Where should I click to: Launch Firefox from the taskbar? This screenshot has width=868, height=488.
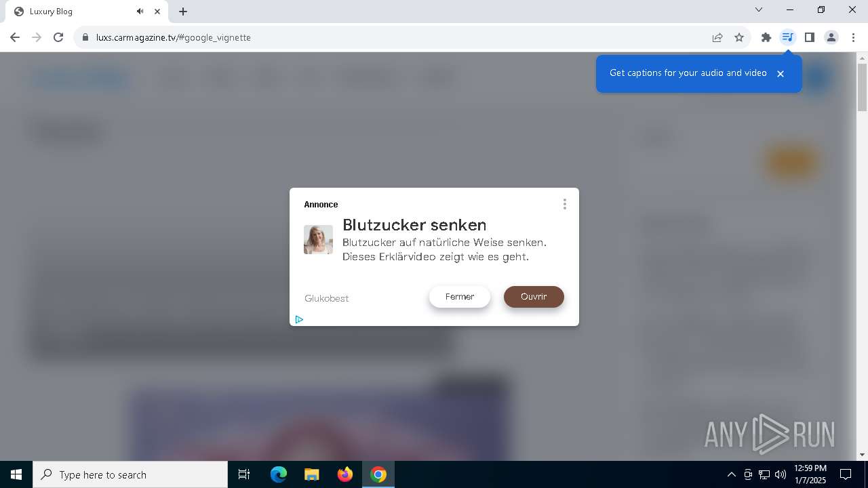click(x=345, y=474)
